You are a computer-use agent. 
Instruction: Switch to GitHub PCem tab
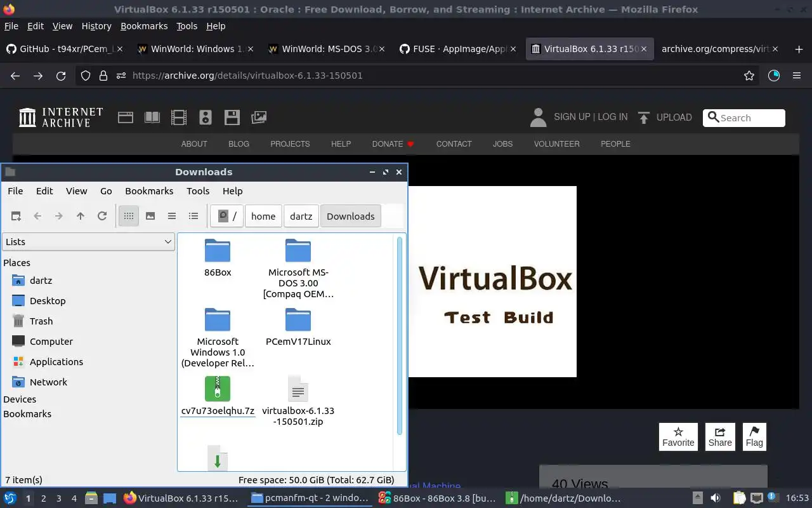66,49
